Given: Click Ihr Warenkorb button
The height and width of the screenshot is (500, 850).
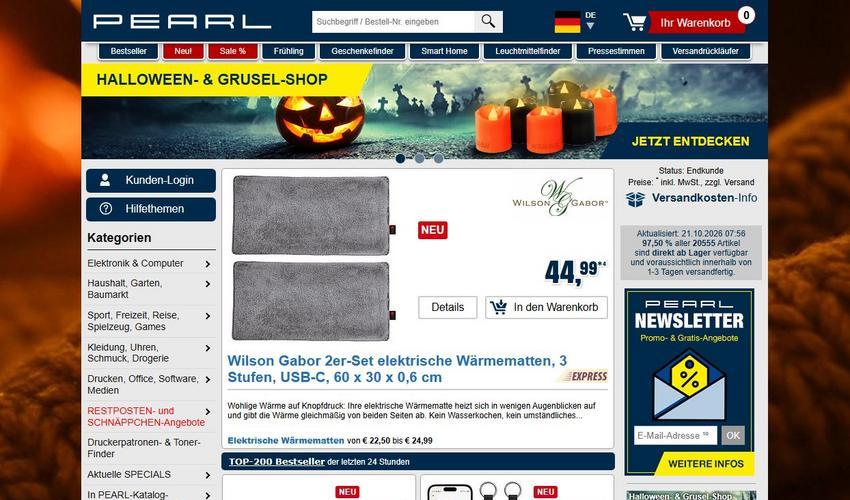Looking at the screenshot, I should point(696,23).
